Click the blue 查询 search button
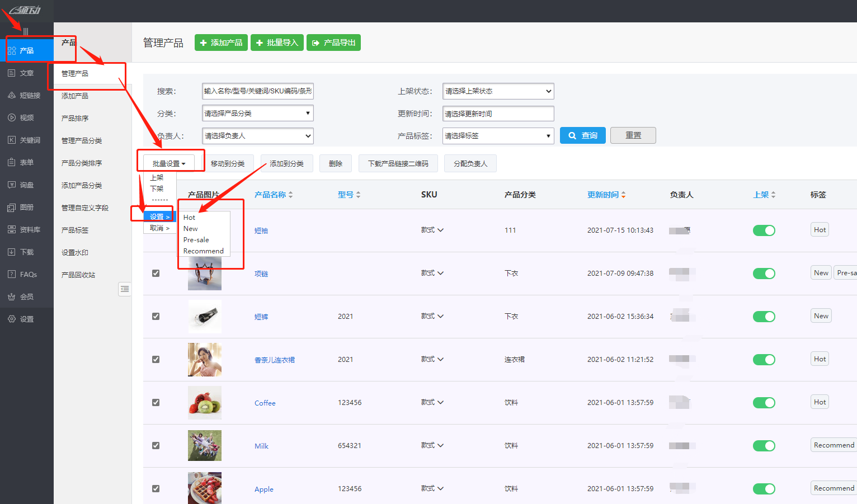The image size is (857, 504). click(x=582, y=135)
